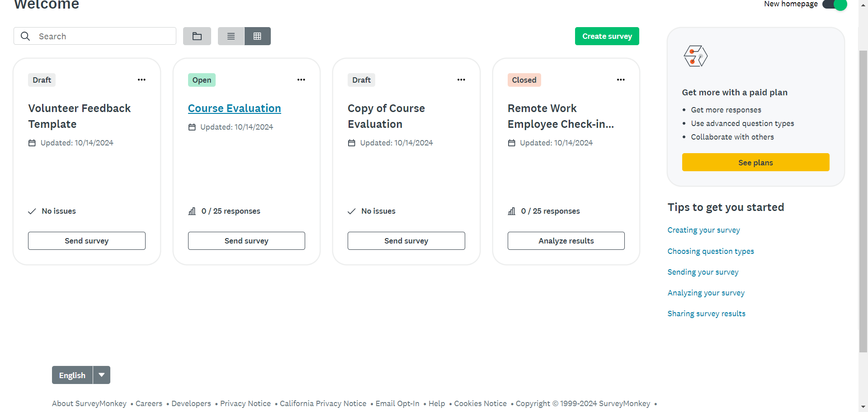Open the Course Evaluation survey link
The height and width of the screenshot is (412, 868).
[x=234, y=108]
